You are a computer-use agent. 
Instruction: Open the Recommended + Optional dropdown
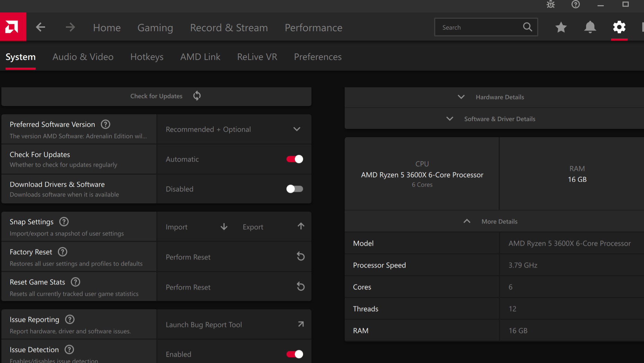234,129
